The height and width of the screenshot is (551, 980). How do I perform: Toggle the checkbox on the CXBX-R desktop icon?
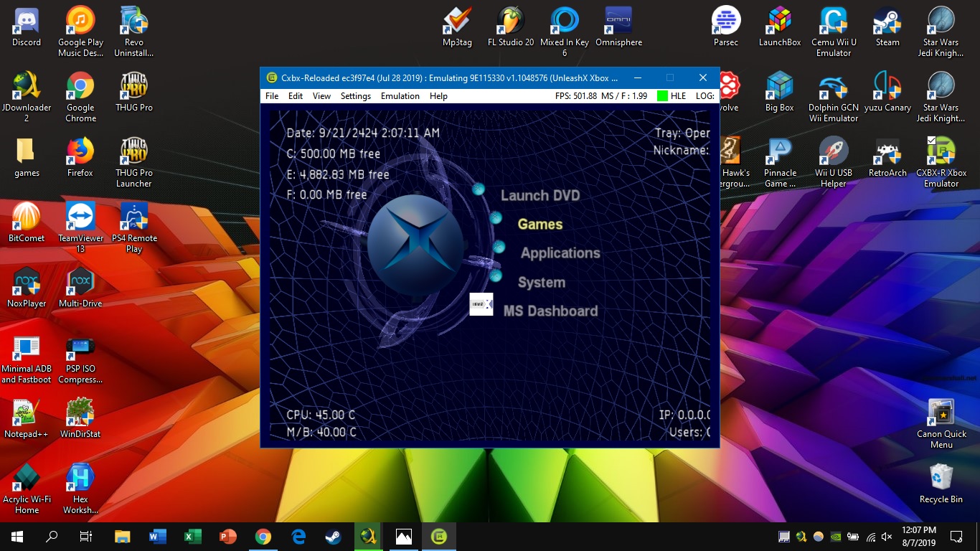pos(931,140)
